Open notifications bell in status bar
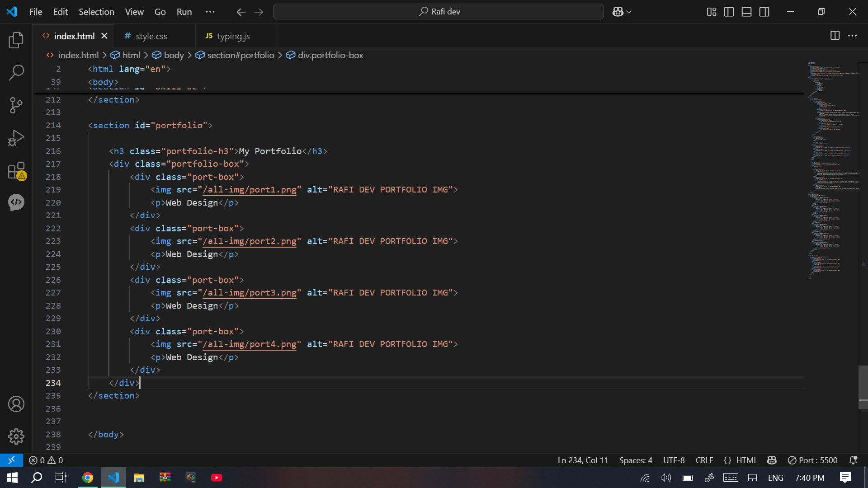Image resolution: width=868 pixels, height=488 pixels. point(854,460)
